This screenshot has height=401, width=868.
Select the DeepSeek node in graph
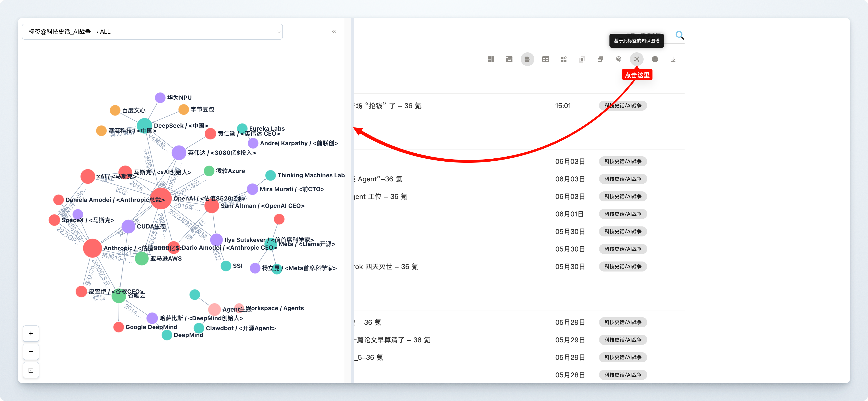(x=145, y=126)
